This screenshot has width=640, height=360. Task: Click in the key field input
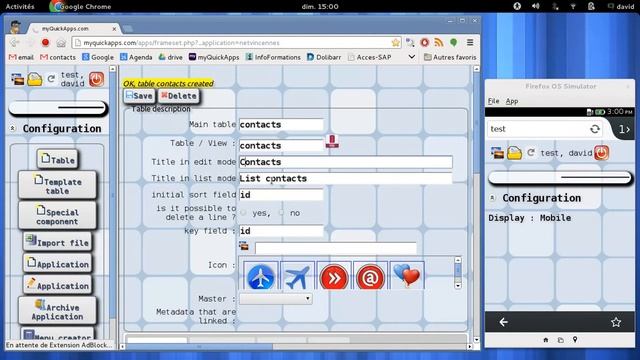[281, 231]
